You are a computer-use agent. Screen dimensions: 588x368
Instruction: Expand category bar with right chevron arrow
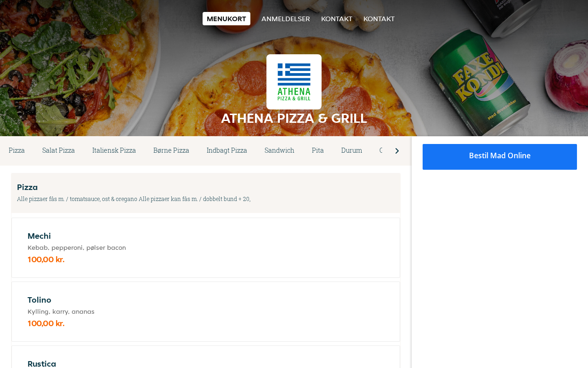397,151
